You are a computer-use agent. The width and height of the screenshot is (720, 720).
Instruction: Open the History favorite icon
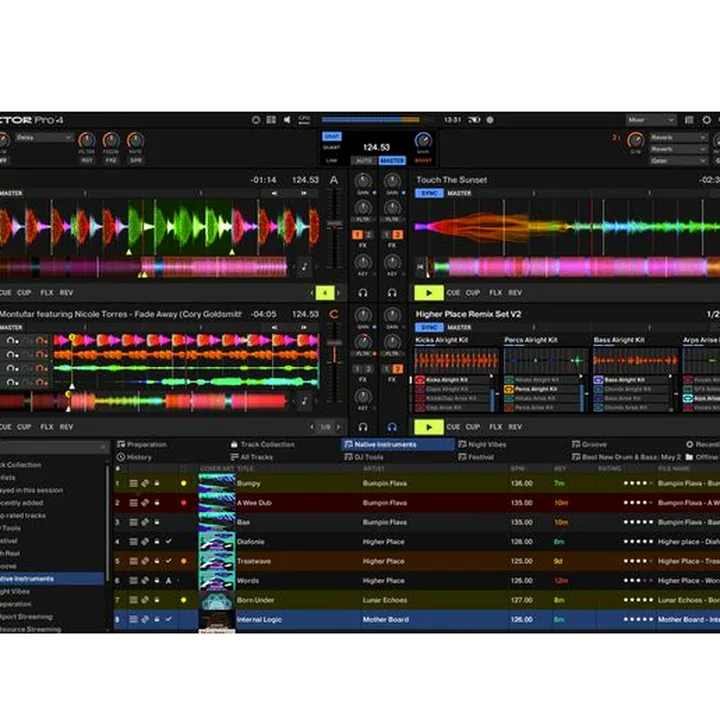(121, 457)
